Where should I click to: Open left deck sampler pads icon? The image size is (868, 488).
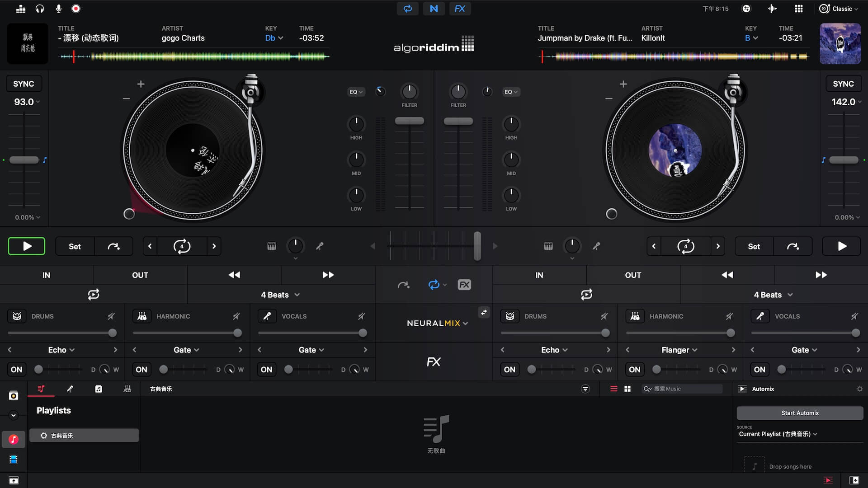pyautogui.click(x=271, y=246)
